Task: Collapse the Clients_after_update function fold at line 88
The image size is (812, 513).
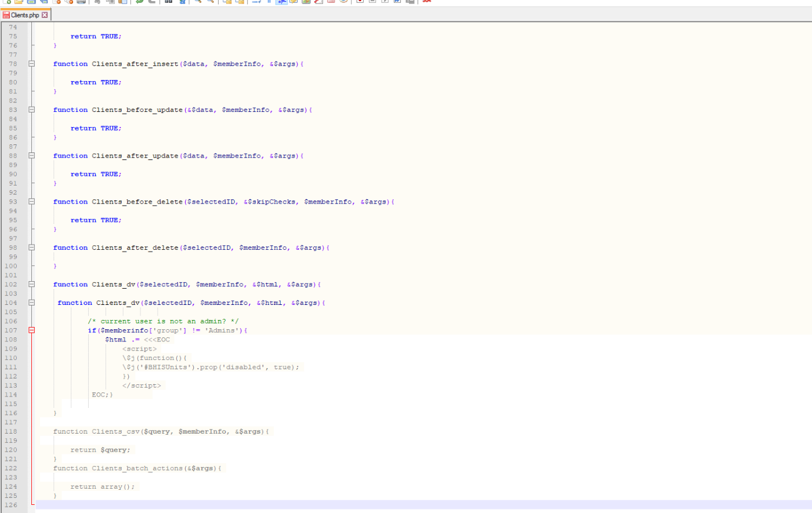Action: coord(32,156)
